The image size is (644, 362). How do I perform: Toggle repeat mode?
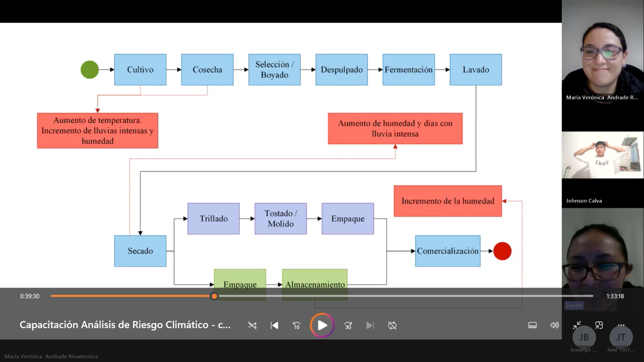392,325
